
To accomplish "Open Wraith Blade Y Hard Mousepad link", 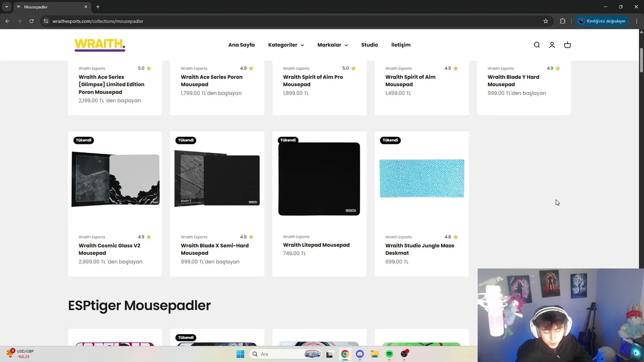I will tap(513, 80).
